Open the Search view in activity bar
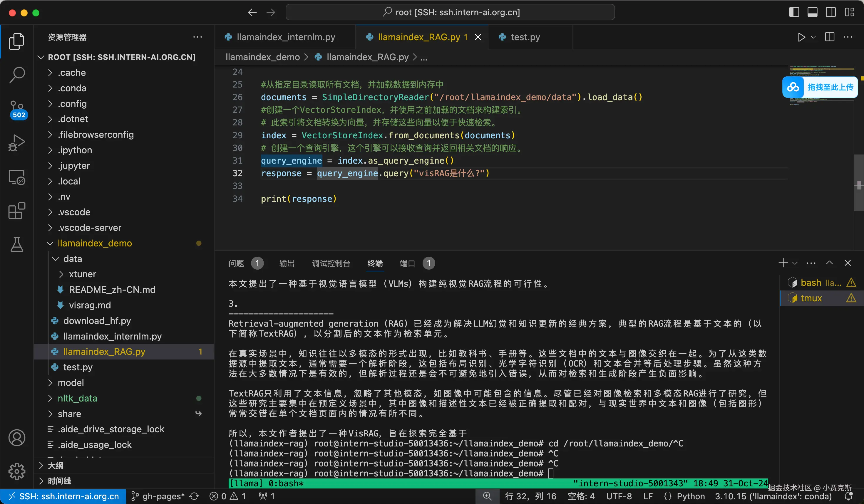This screenshot has width=864, height=504. coord(16,74)
